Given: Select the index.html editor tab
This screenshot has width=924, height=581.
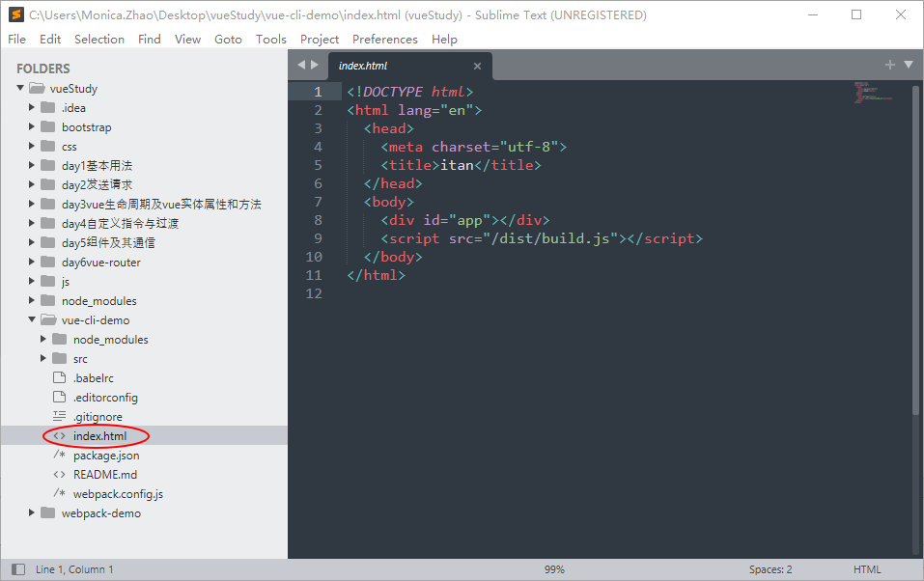Looking at the screenshot, I should point(409,66).
